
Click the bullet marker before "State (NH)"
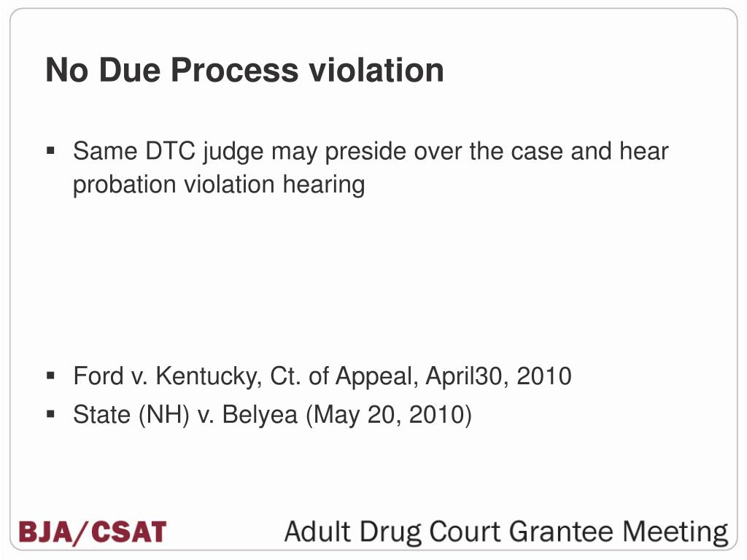pyautogui.click(x=50, y=414)
